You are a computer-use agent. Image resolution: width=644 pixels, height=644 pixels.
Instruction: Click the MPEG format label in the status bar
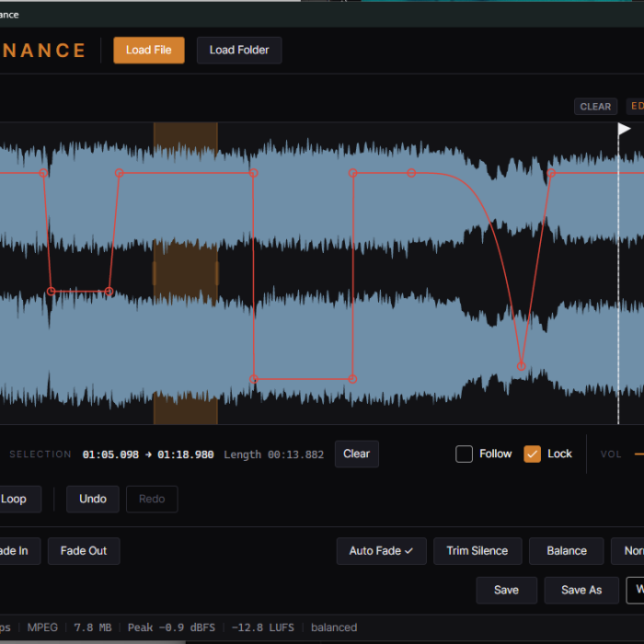click(42, 627)
